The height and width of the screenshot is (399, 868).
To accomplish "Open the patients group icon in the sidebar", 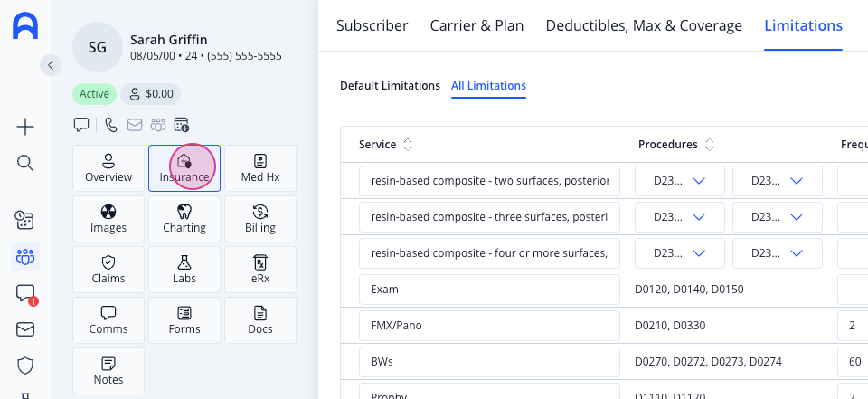I will point(25,257).
